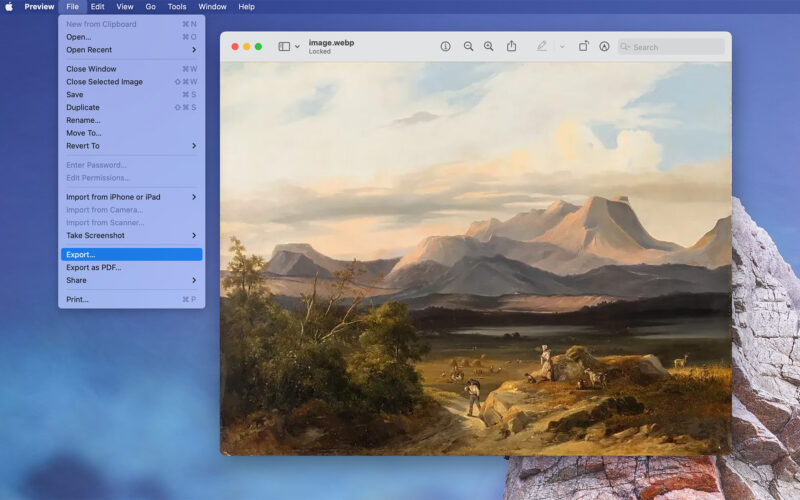Click the sidebar view icon
800x500 pixels.
pos(284,46)
